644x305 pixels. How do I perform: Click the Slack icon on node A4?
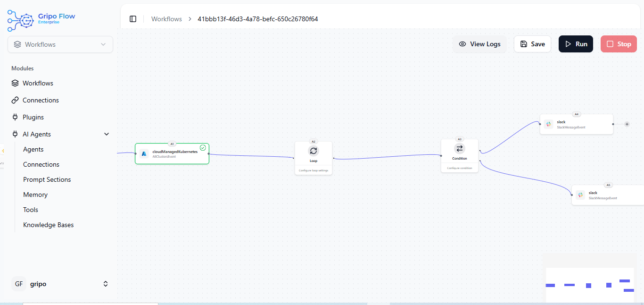coord(548,124)
